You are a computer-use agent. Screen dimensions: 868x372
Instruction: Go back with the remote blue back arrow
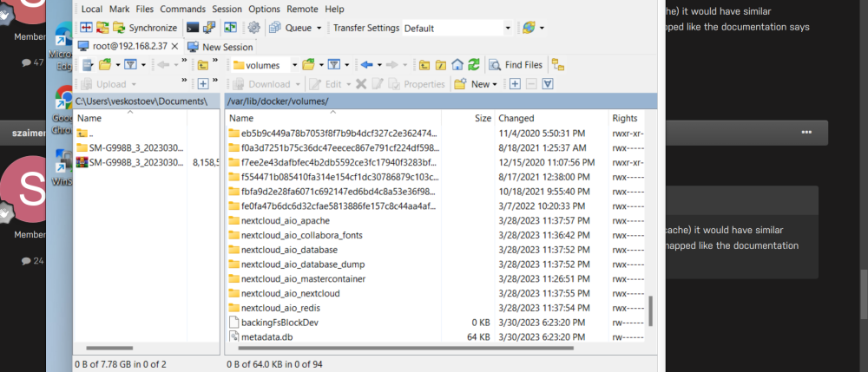click(366, 65)
